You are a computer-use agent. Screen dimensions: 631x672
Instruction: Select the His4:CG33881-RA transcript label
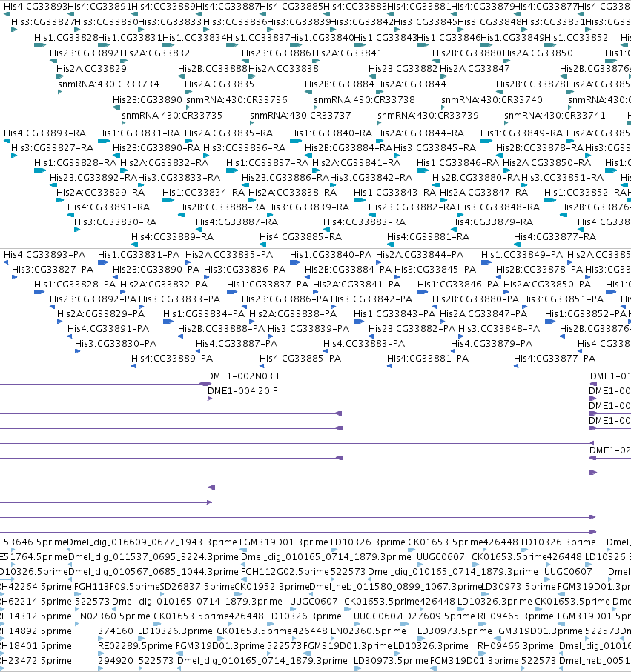coord(428,237)
